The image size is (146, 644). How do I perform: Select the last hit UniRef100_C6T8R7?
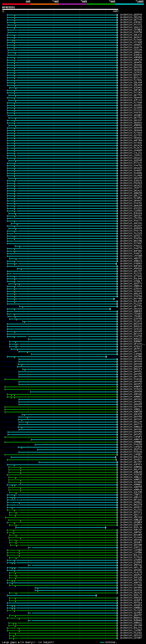point(131,638)
